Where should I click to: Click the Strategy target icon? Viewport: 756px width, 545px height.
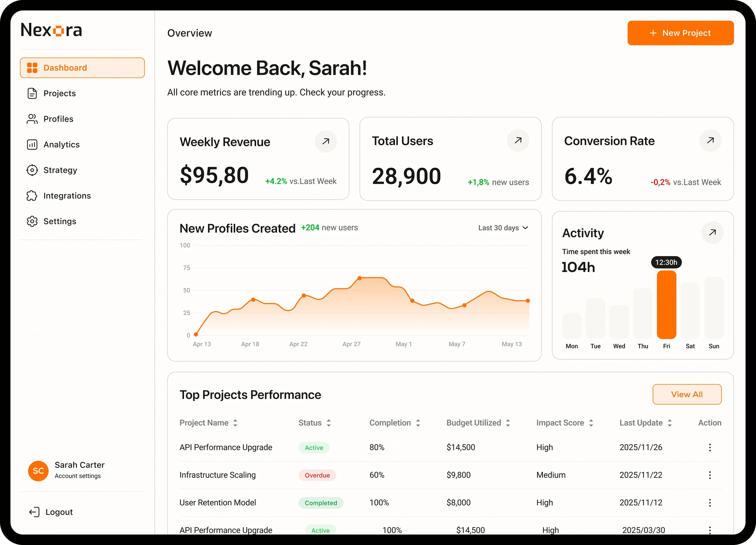pos(32,170)
